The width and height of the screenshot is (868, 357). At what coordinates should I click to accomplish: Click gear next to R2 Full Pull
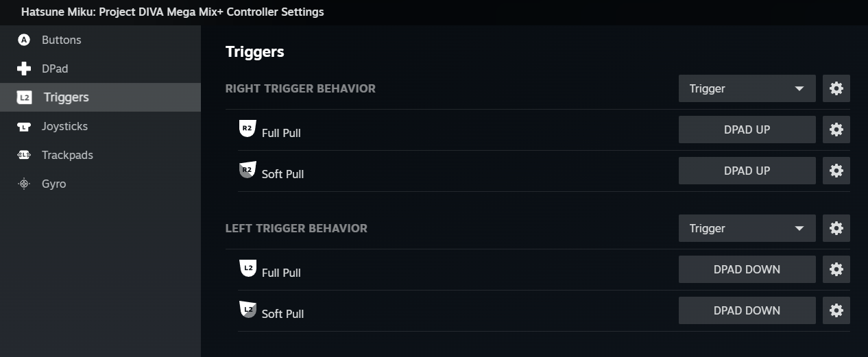tap(836, 130)
